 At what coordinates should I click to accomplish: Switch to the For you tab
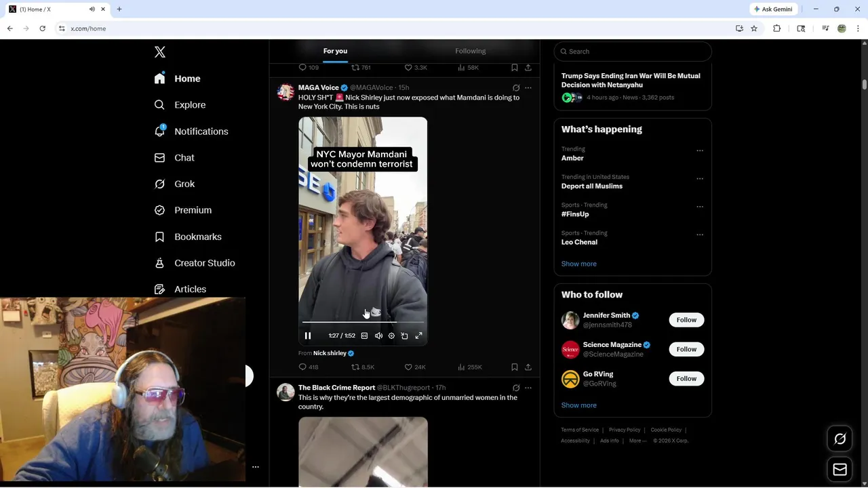pyautogui.click(x=335, y=51)
